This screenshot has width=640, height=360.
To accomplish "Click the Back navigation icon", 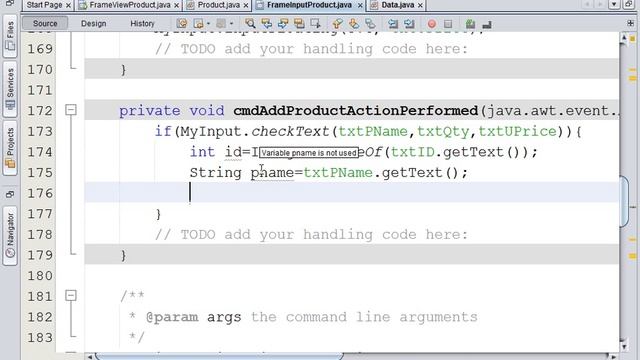I will point(199,24).
